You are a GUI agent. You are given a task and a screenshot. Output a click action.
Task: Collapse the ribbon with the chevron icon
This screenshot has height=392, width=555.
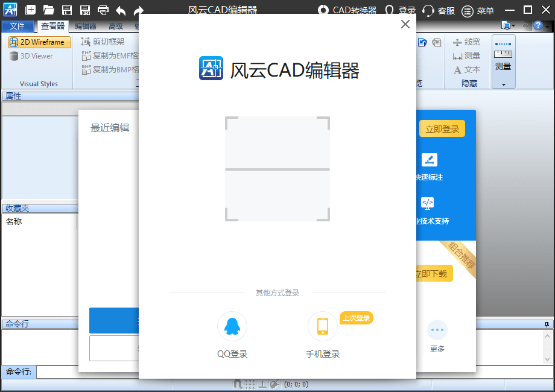point(525,25)
